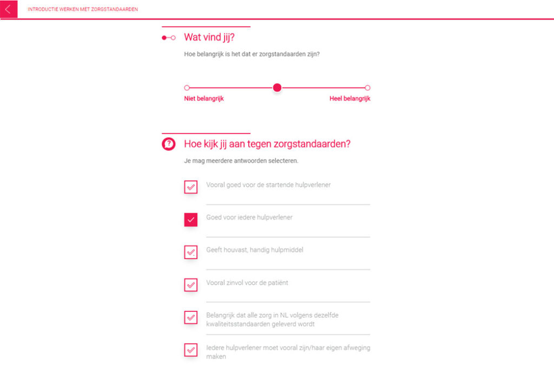
Task: Go back using the pink arrow button
Action: [x=9, y=9]
